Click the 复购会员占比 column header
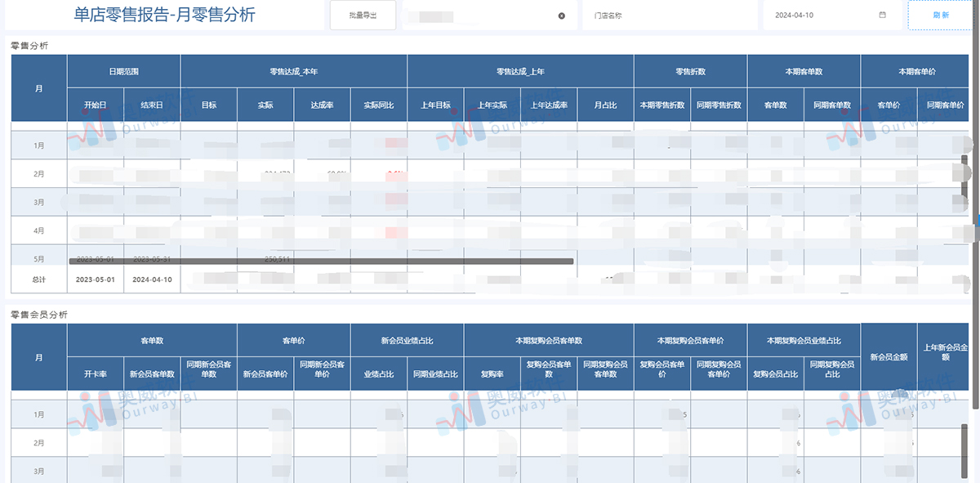980x483 pixels. coord(775,374)
